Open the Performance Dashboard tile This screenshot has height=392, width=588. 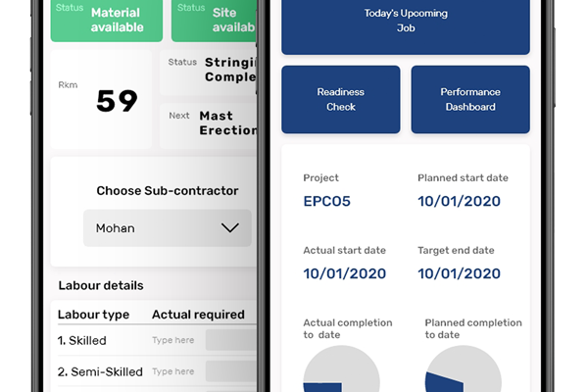470,99
